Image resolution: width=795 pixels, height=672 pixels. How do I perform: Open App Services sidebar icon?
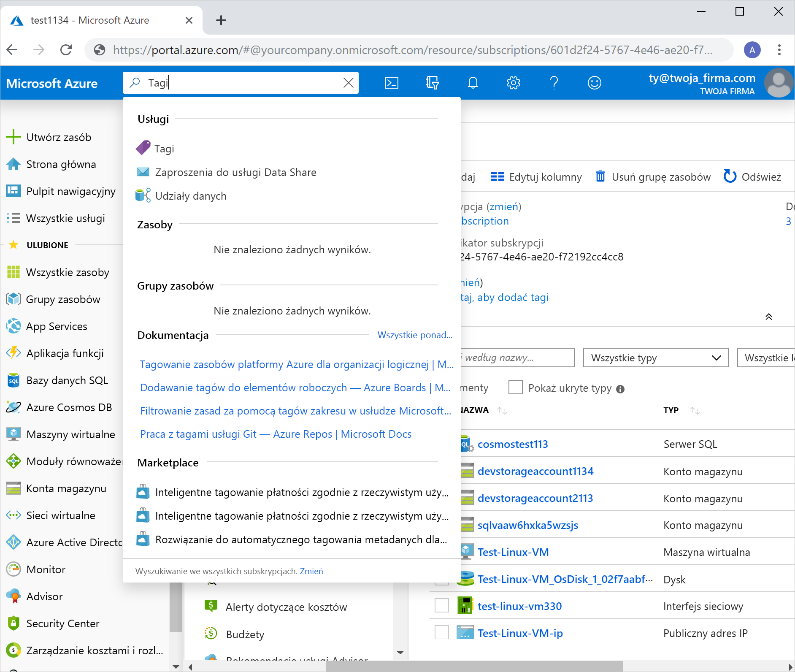click(x=14, y=326)
